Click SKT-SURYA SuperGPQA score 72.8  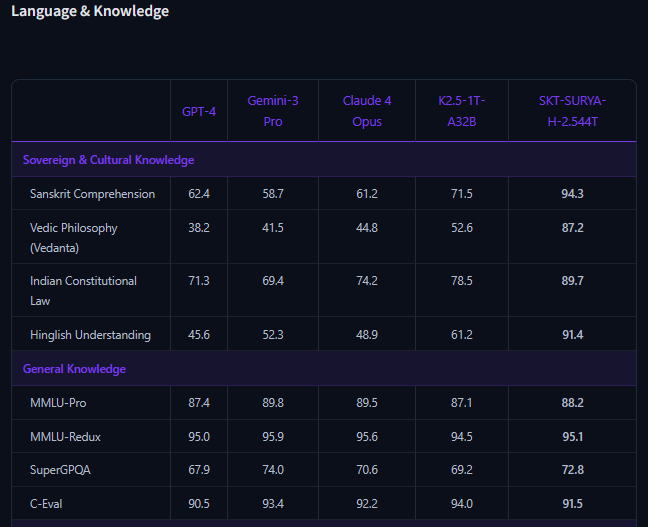coord(572,470)
